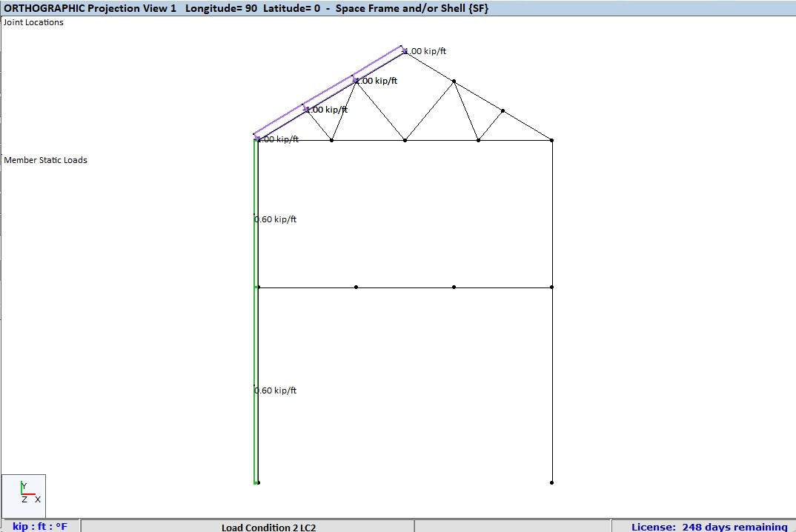Click the 0.60 kip/ft load label on column

pyautogui.click(x=275, y=219)
